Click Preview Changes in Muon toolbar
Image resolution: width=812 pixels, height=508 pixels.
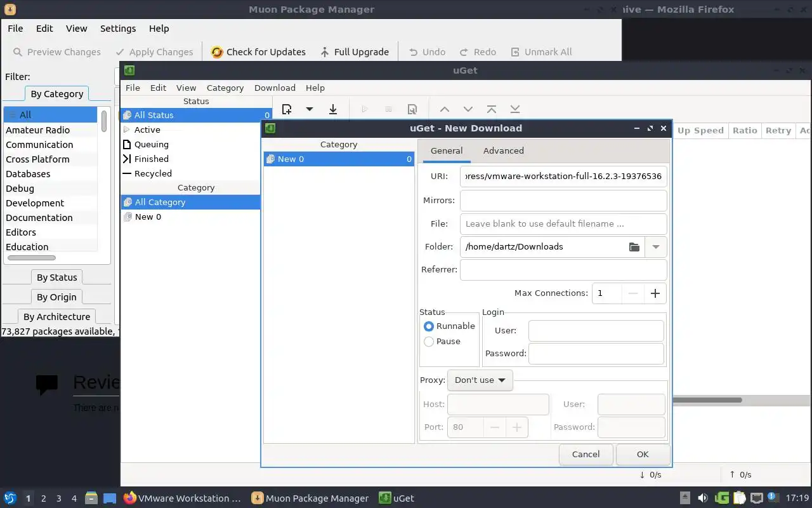click(x=57, y=52)
